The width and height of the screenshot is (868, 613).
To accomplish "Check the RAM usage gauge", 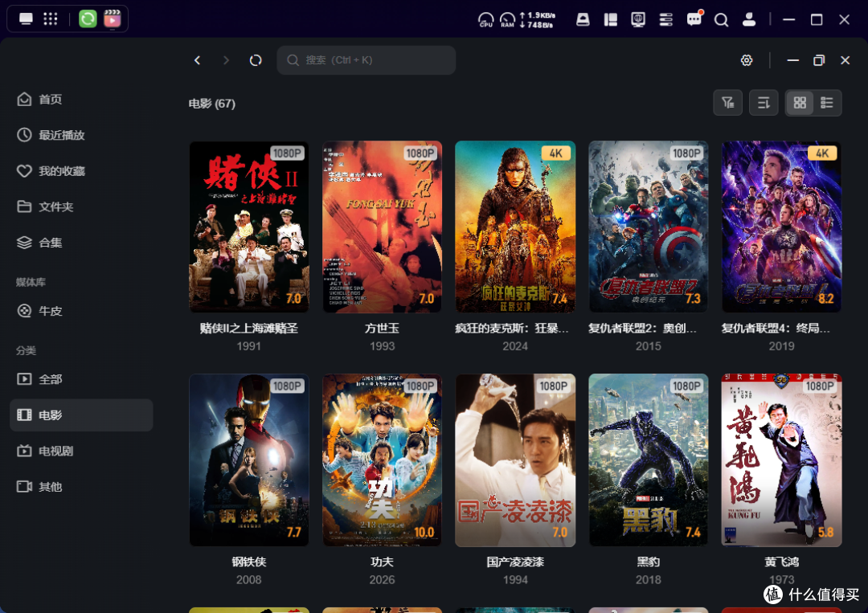I will pos(507,20).
